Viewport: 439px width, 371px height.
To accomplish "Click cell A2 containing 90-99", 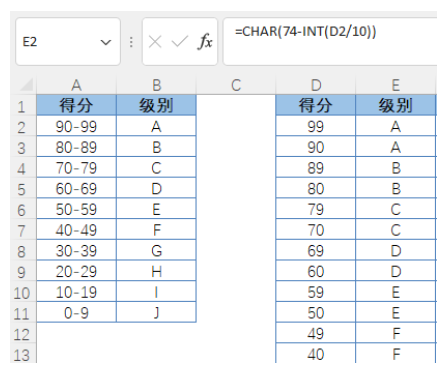I will tap(76, 126).
